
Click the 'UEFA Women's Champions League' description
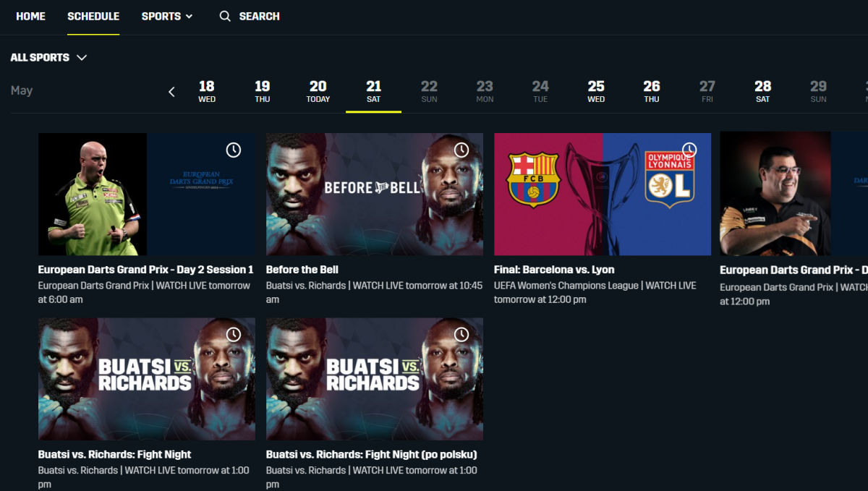[x=595, y=292]
